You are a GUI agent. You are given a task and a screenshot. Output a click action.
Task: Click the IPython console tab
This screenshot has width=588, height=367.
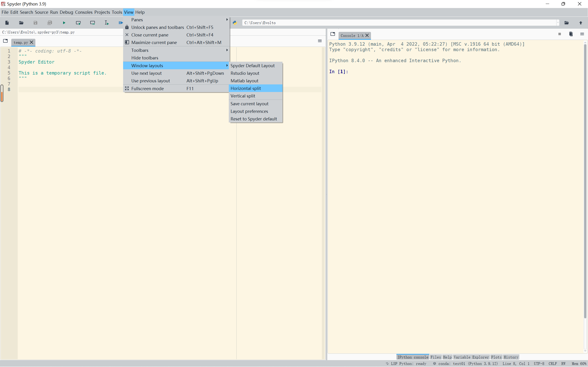(413, 357)
